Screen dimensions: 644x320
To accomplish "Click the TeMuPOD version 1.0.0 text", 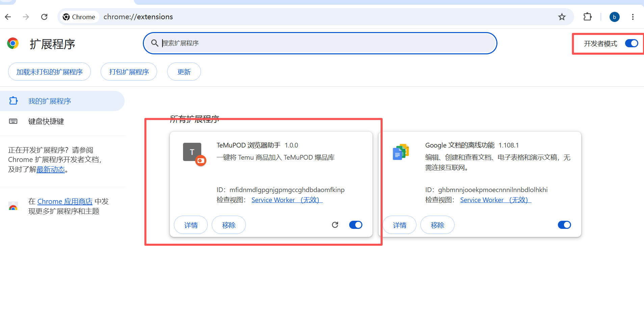I will [x=291, y=145].
